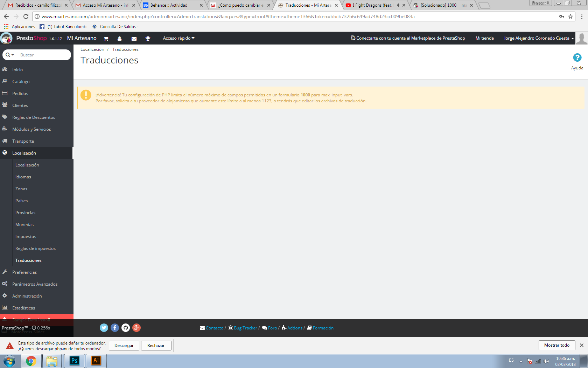Click the user avatar picture in header

582,38
